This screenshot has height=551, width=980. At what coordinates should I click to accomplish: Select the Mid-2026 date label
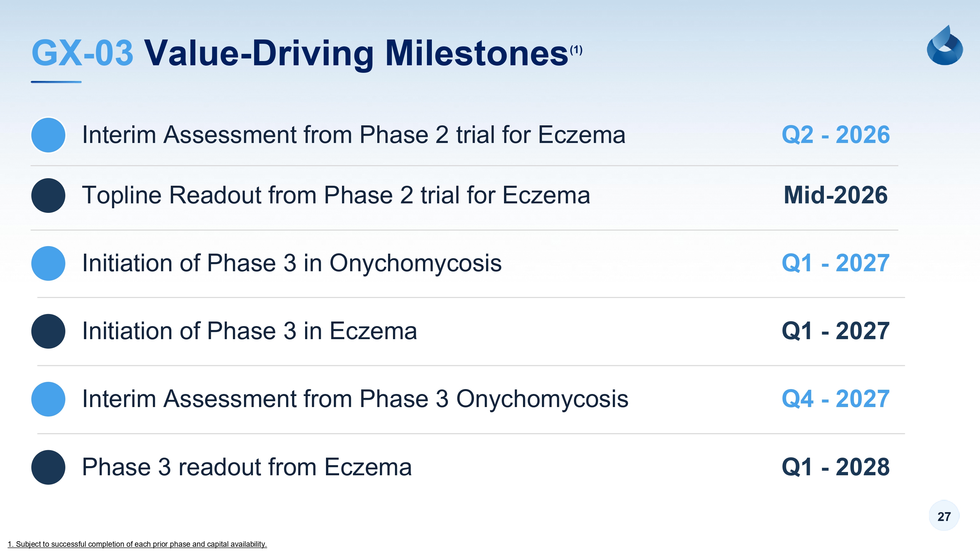tap(835, 195)
